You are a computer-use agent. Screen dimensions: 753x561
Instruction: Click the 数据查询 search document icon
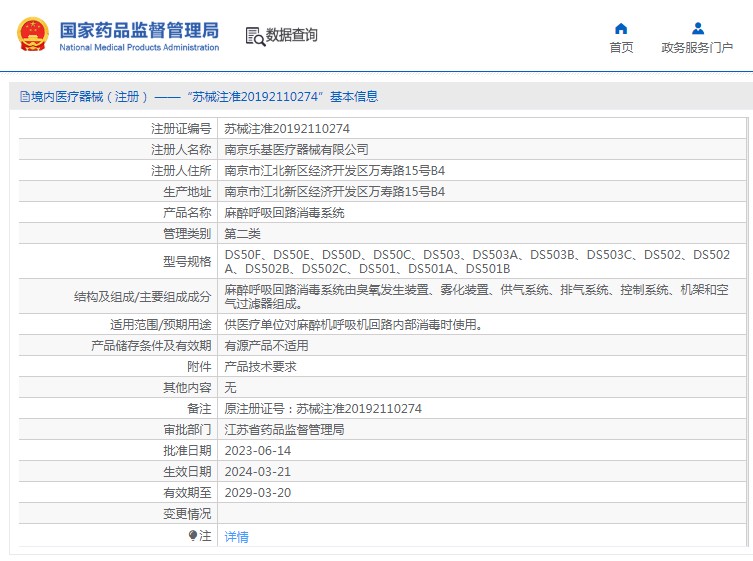[x=255, y=37]
